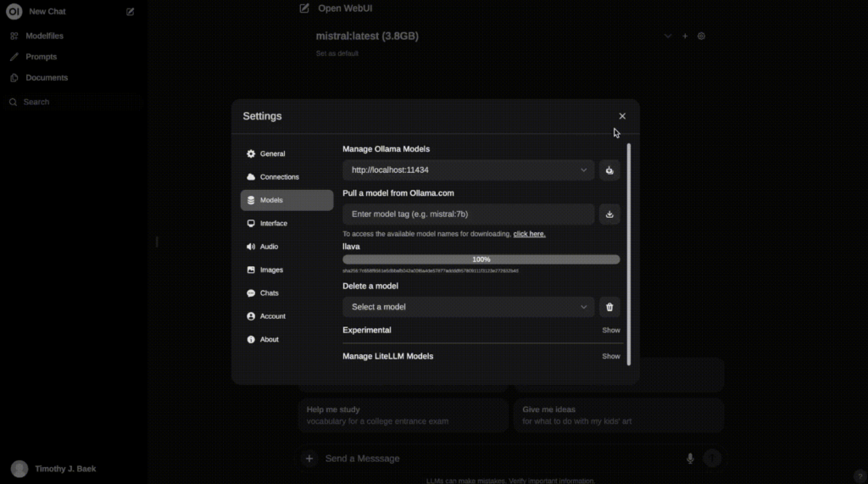Click the settings gear icon near model name

[701, 36]
